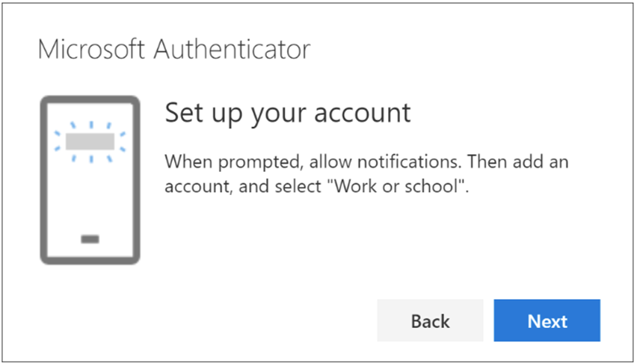
Task: Select the gray notification banner on the phone
Action: [90, 141]
